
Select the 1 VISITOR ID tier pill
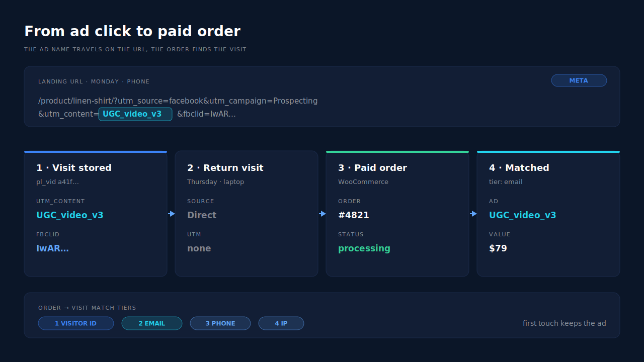76,323
